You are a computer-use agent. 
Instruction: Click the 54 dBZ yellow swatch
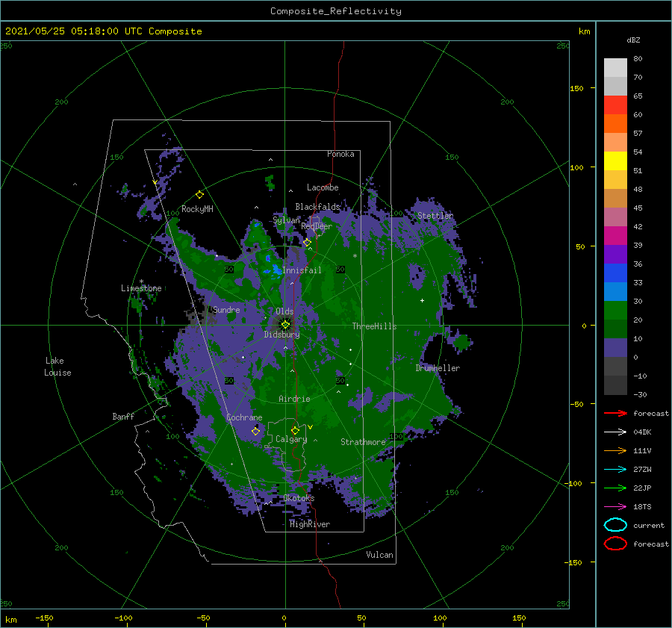pyautogui.click(x=615, y=161)
